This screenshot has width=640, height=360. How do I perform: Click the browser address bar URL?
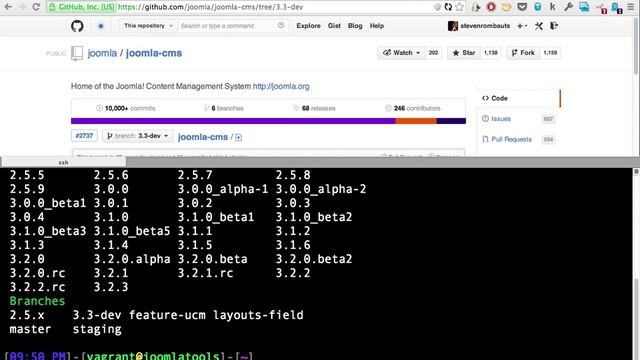click(210, 7)
